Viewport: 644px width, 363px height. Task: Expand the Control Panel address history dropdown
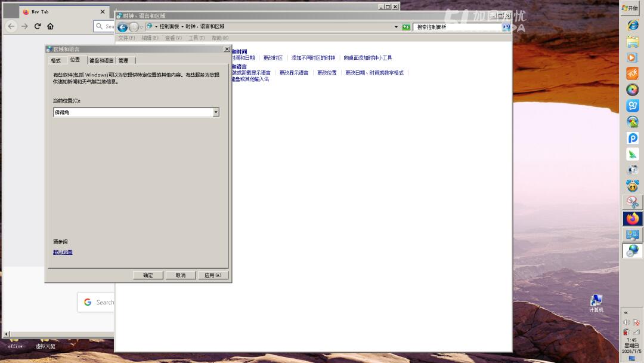(x=396, y=27)
